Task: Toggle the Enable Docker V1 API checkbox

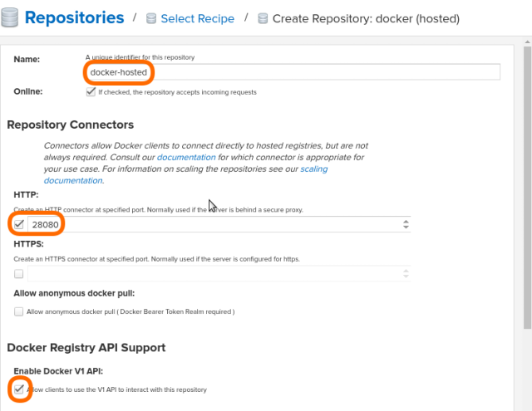Action: coord(19,389)
